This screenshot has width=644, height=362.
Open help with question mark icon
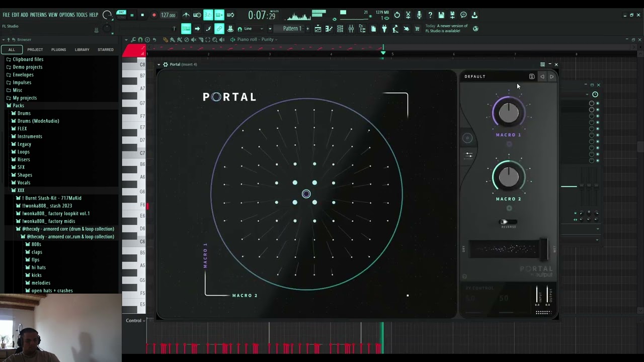(430, 15)
